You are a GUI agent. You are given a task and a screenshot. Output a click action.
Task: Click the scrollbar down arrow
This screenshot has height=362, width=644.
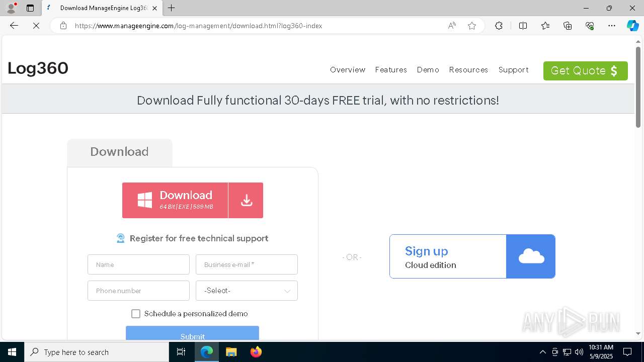click(x=638, y=333)
